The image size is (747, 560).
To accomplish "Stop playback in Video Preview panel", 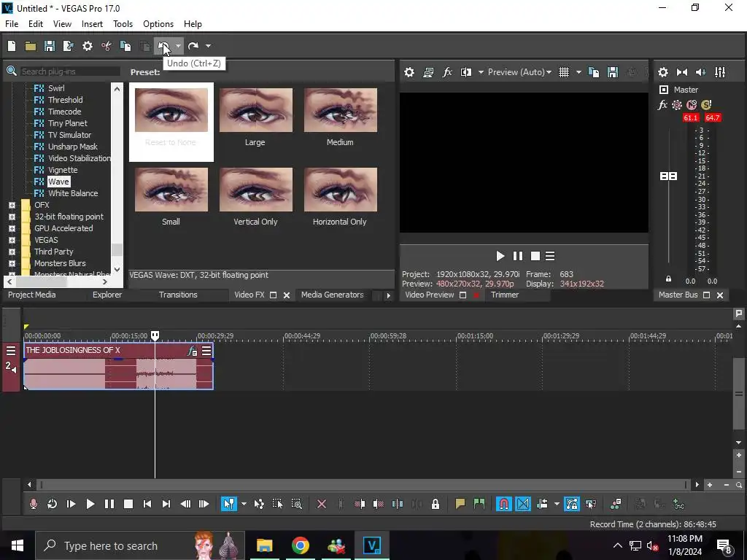I will 535,256.
